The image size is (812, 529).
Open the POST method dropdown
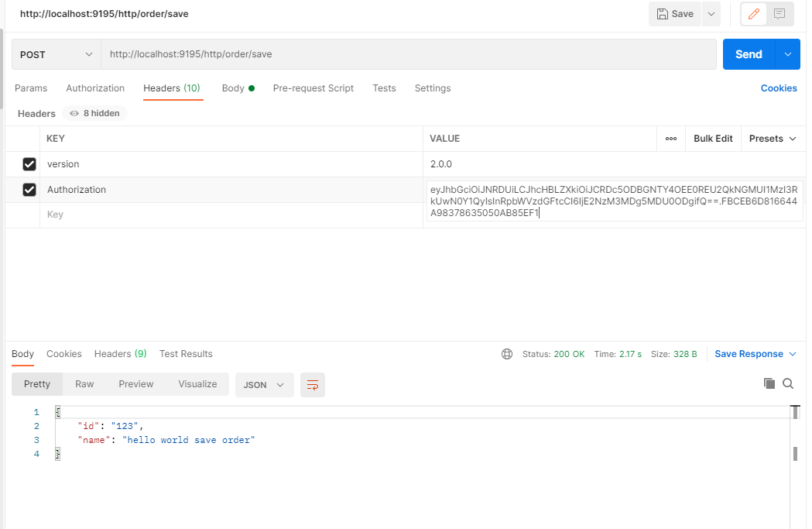pyautogui.click(x=56, y=55)
